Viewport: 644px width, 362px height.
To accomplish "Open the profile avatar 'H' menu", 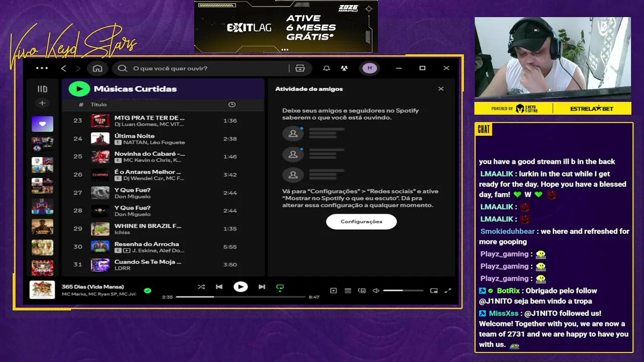I will (x=370, y=68).
